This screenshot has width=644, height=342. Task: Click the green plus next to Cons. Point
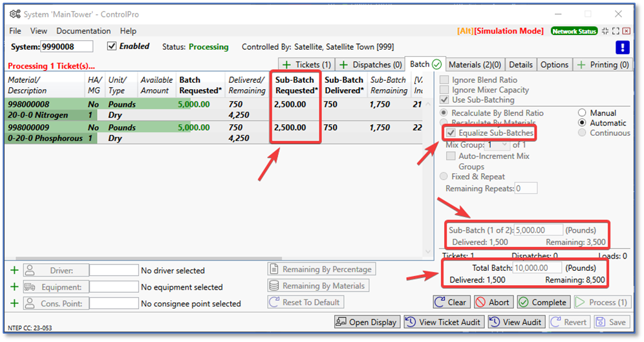click(x=15, y=303)
